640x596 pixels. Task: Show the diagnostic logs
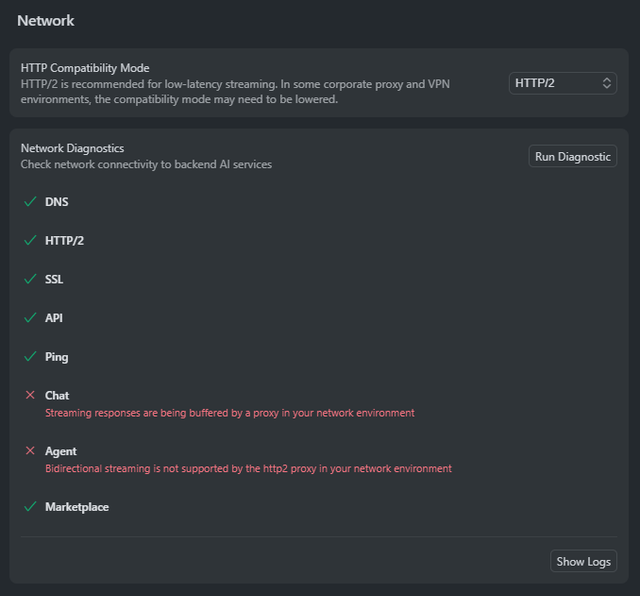pyautogui.click(x=583, y=561)
